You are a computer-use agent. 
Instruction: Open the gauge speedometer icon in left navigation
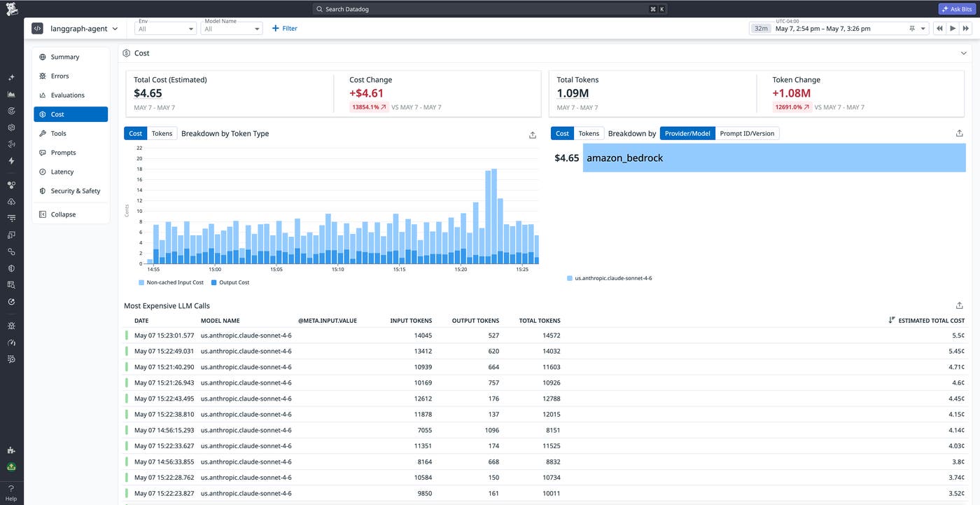click(x=11, y=343)
